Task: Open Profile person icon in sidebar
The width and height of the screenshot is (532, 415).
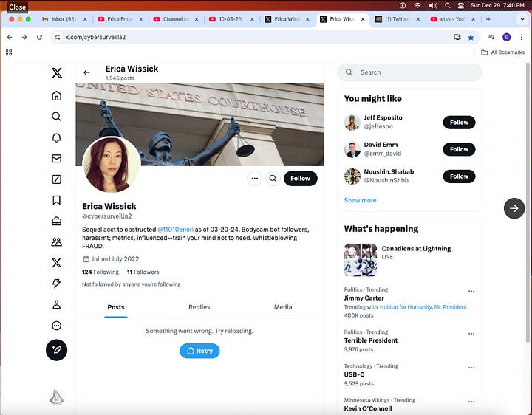Action: [x=57, y=304]
